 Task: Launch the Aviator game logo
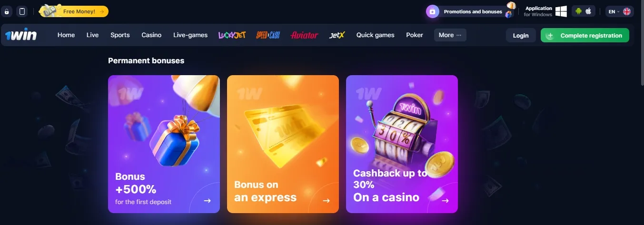point(305,35)
